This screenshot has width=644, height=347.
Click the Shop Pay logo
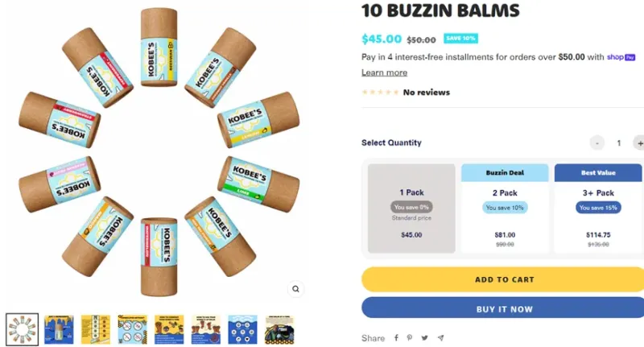click(x=621, y=57)
